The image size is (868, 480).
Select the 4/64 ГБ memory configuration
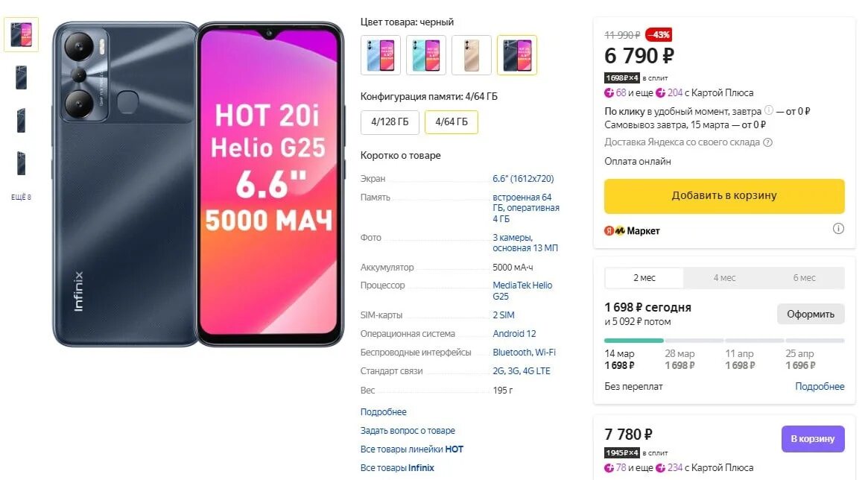click(452, 121)
